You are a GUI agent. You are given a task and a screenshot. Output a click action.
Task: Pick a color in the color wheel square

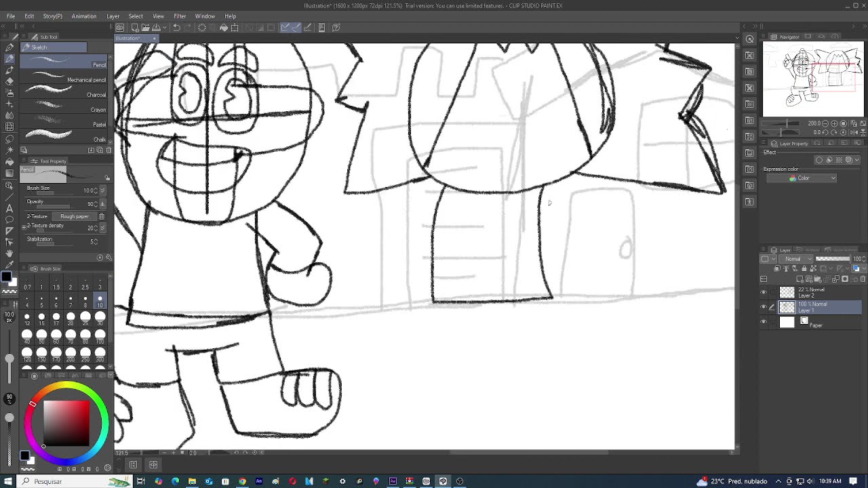pos(66,423)
